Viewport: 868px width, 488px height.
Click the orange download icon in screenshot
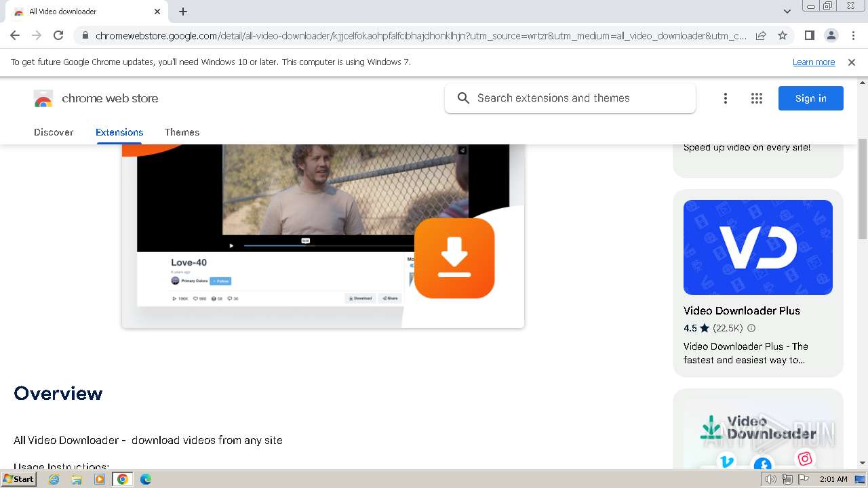pyautogui.click(x=454, y=258)
